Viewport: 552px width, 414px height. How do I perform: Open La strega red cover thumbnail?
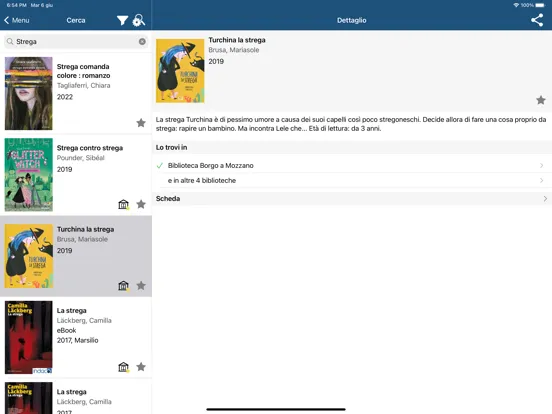(29, 337)
